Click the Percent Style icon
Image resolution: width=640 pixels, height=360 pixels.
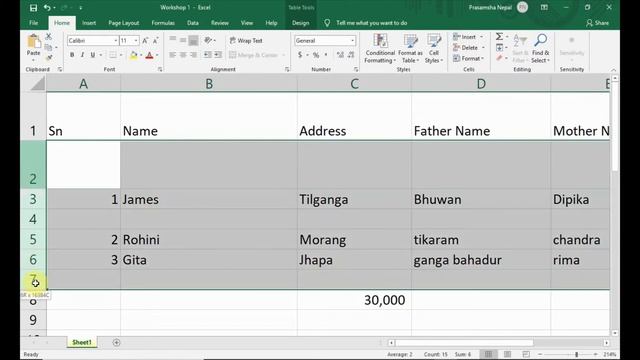click(x=316, y=55)
